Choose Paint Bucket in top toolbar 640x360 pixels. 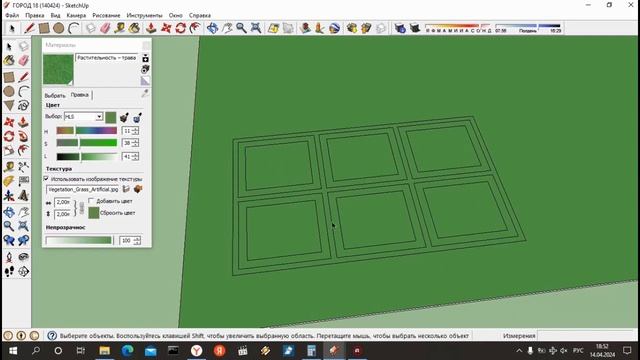coord(134,28)
